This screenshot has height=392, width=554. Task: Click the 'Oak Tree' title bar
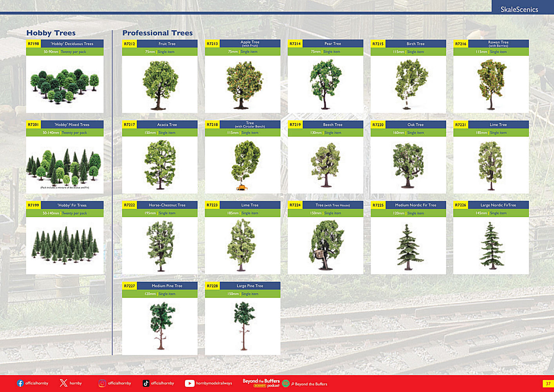coord(416,125)
